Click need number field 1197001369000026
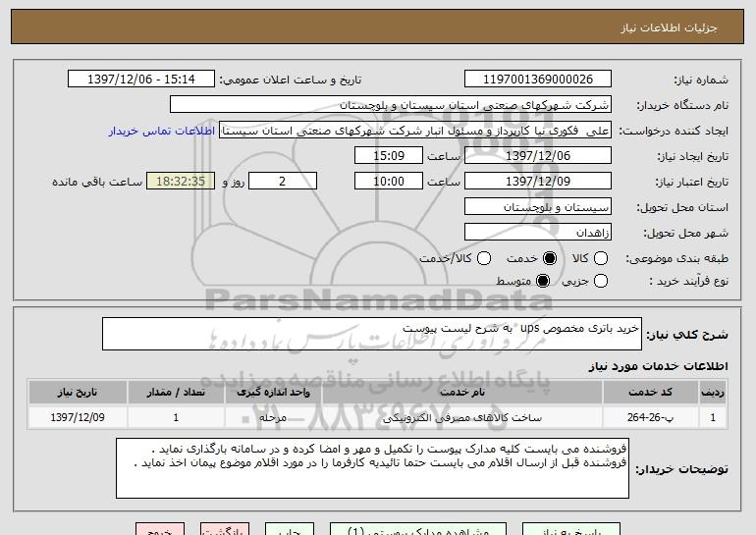This screenshot has width=756, height=535. 538,80
